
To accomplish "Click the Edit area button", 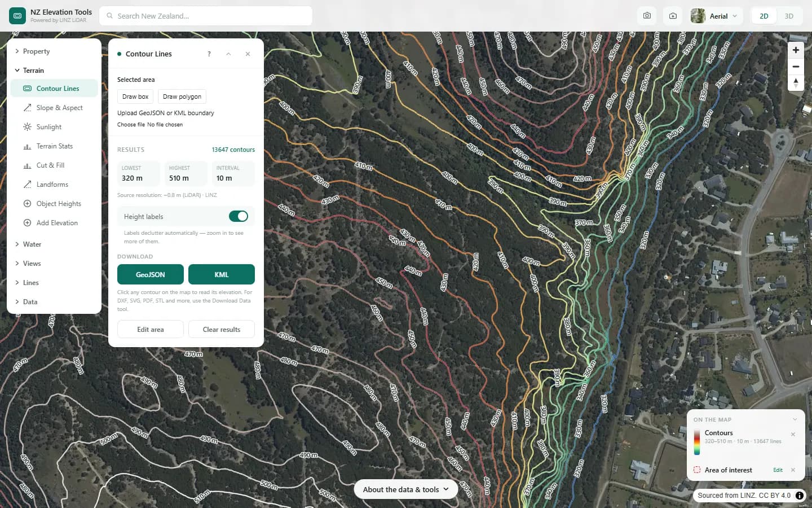I will click(x=151, y=330).
